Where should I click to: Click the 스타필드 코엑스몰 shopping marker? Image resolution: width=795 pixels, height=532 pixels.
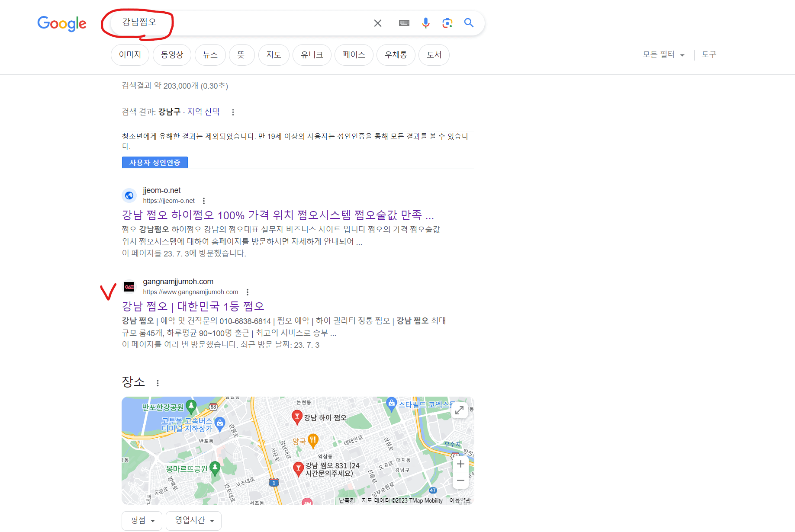(x=391, y=404)
